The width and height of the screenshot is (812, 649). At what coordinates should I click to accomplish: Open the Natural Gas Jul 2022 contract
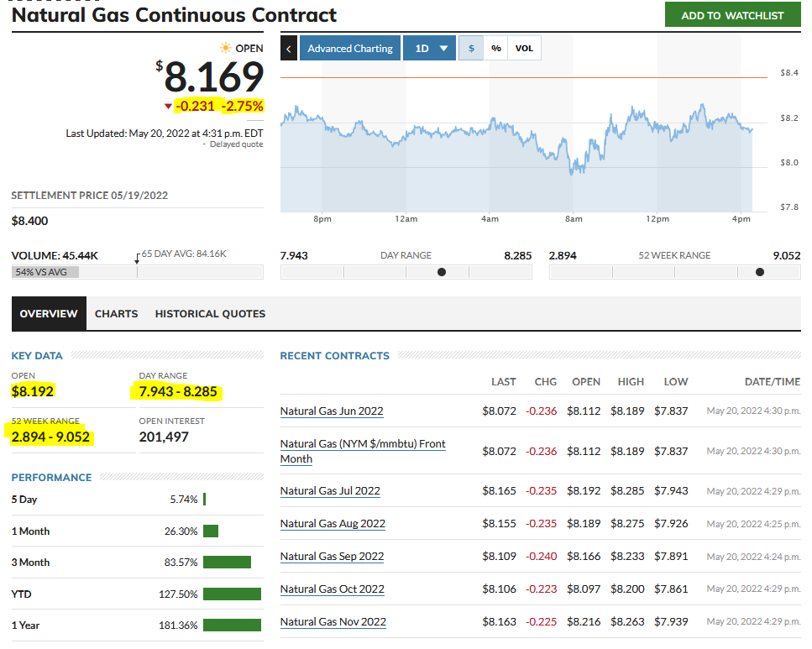[330, 491]
